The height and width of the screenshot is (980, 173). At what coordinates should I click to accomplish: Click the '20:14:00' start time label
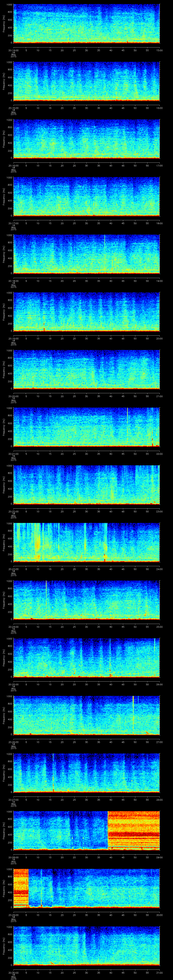pyautogui.click(x=13, y=50)
